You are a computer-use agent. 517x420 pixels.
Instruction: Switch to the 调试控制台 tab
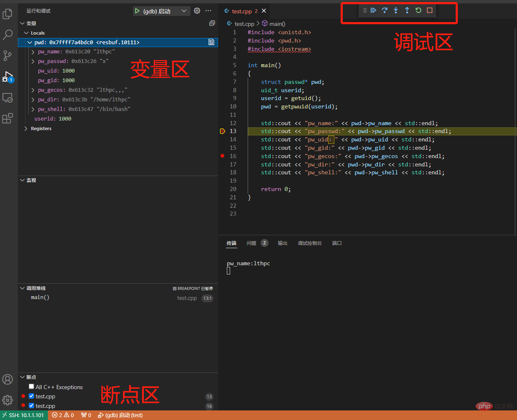(x=309, y=243)
